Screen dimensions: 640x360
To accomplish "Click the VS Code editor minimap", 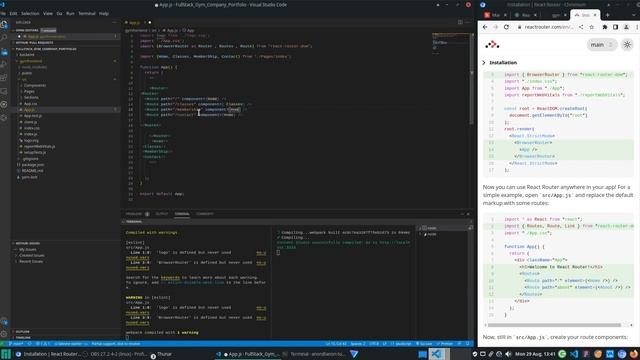I will point(450,45).
